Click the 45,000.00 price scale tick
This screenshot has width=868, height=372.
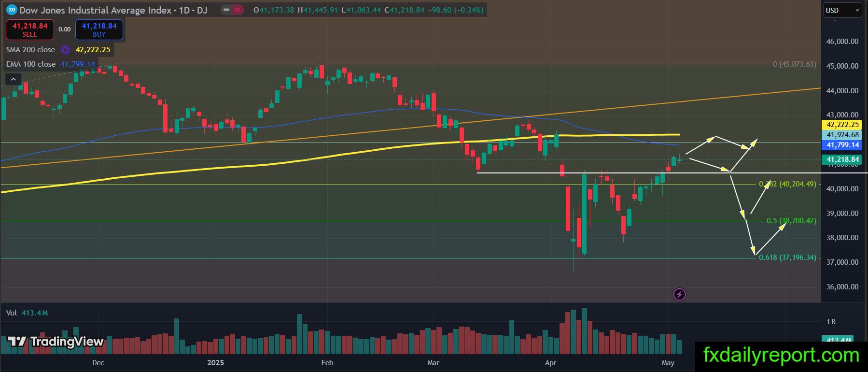tap(842, 66)
